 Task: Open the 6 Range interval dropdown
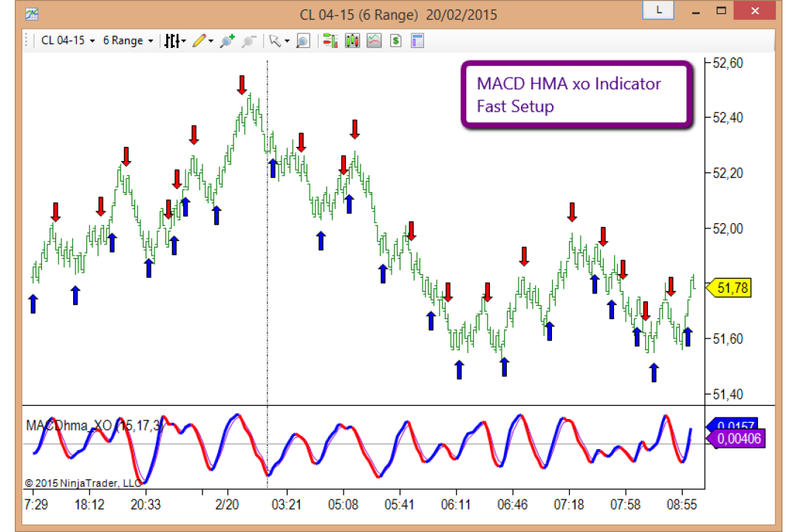tap(128, 41)
